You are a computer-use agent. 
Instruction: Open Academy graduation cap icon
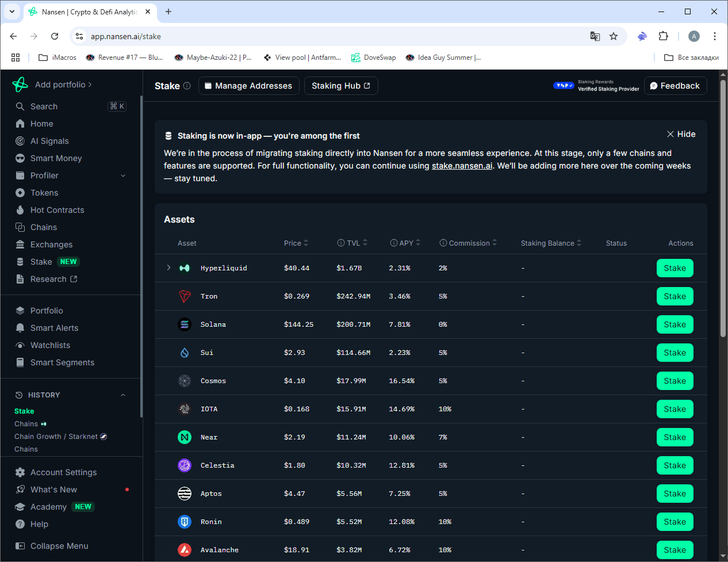click(x=20, y=507)
